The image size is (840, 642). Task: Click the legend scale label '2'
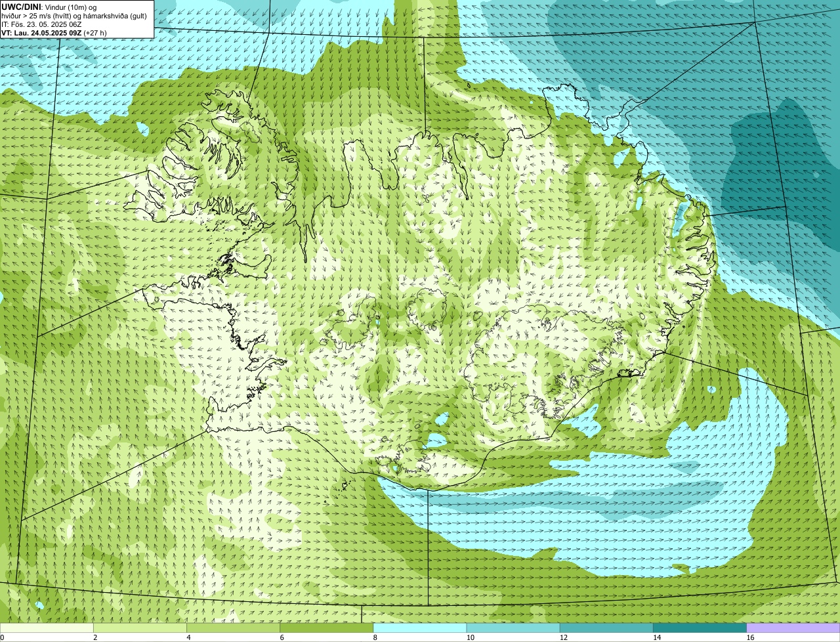coord(95,637)
